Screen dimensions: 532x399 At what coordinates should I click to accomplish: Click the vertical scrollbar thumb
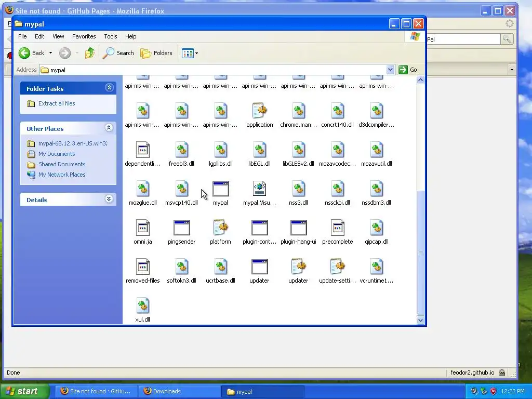pyautogui.click(x=420, y=253)
